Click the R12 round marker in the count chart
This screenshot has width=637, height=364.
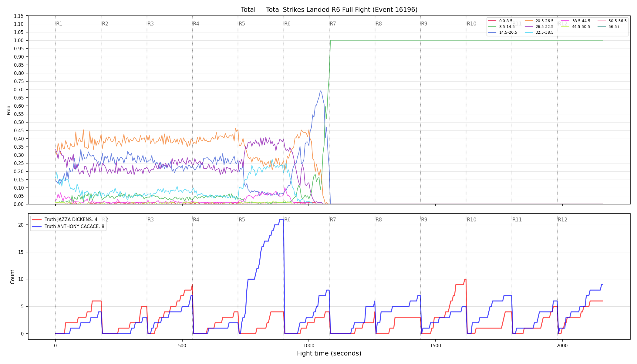[562, 220]
